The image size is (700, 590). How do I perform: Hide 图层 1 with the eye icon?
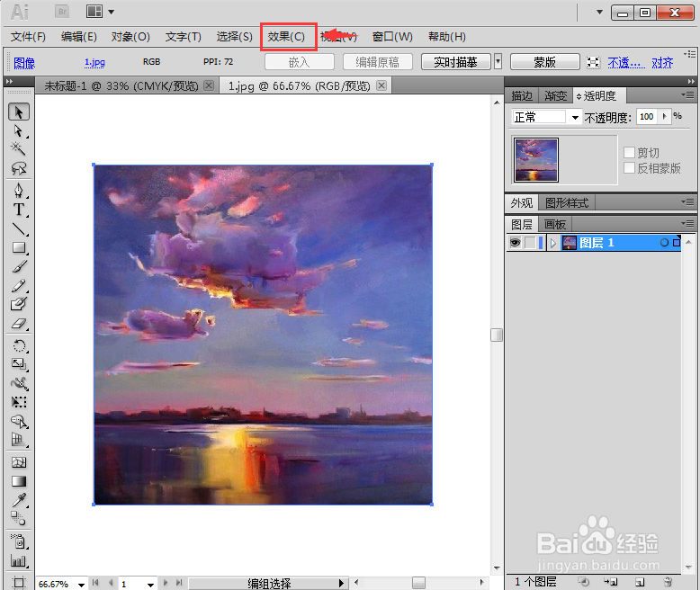pos(516,242)
